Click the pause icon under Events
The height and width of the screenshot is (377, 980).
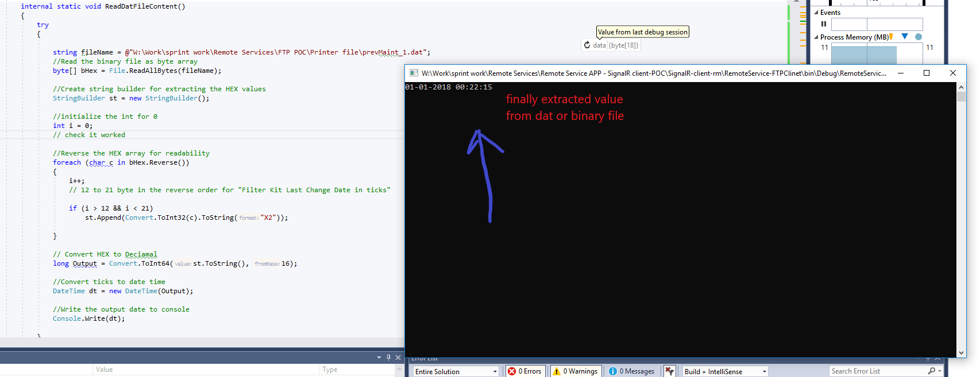click(824, 24)
